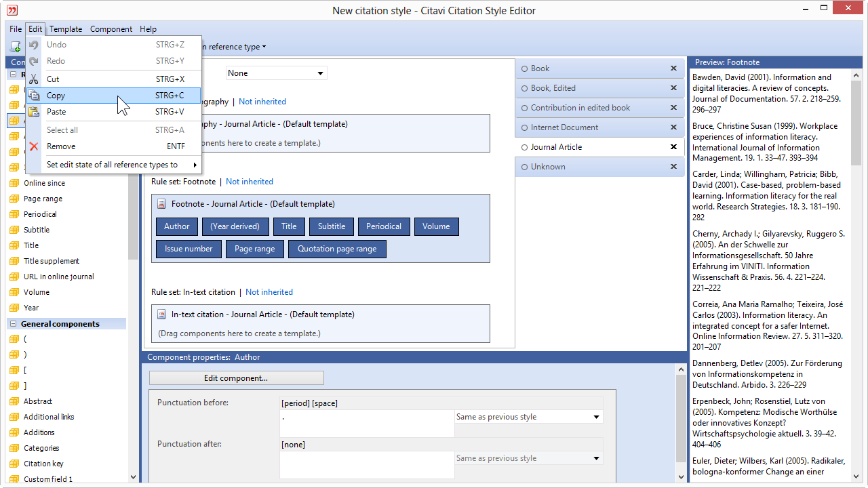Image resolution: width=868 pixels, height=488 pixels.
Task: Toggle the Journal Article edit-state circle
Action: (x=524, y=147)
